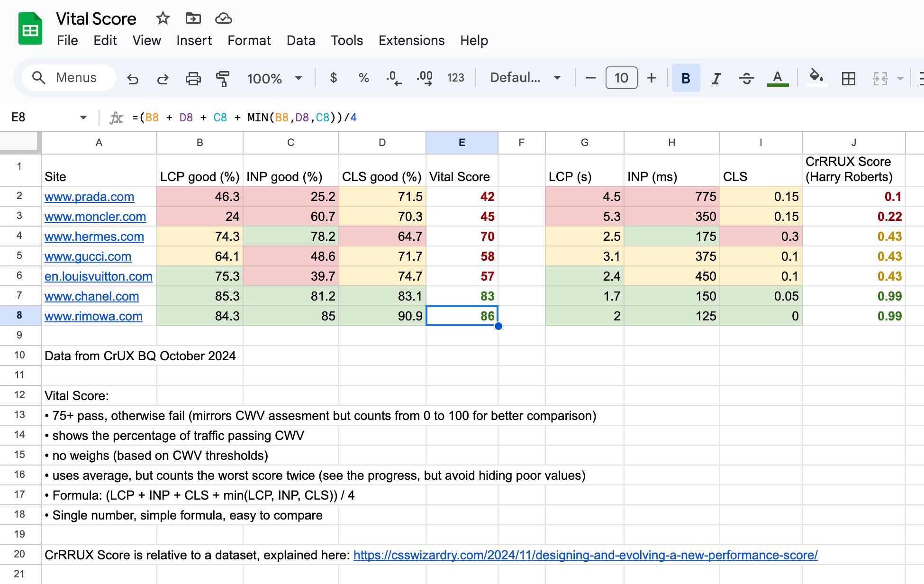Open the Google Sheets home icon
Screen dimensions: 924x584
[x=30, y=29]
